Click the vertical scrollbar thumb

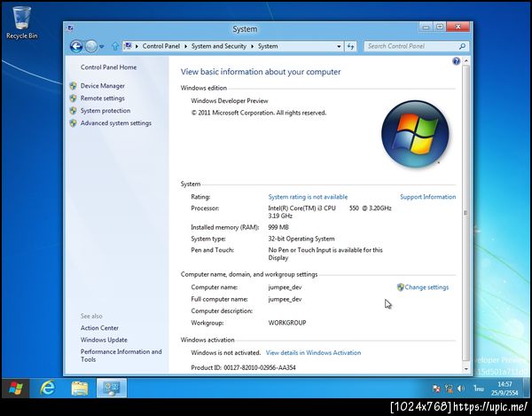465,213
